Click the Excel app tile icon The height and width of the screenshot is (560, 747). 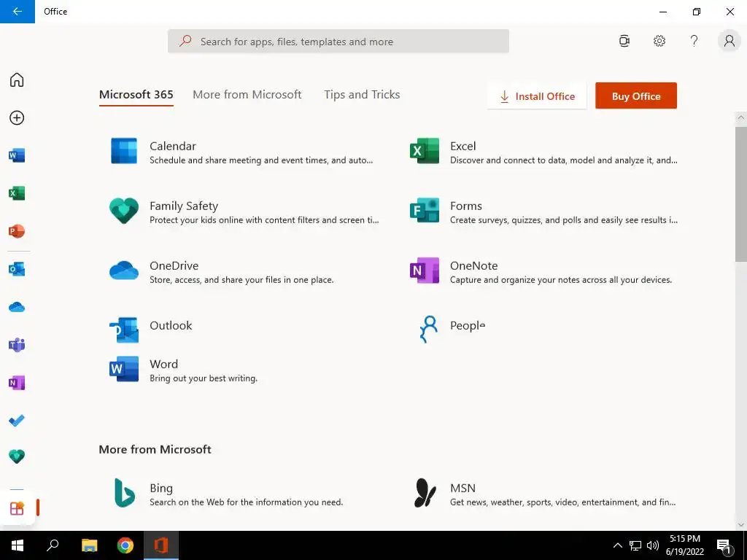click(425, 150)
